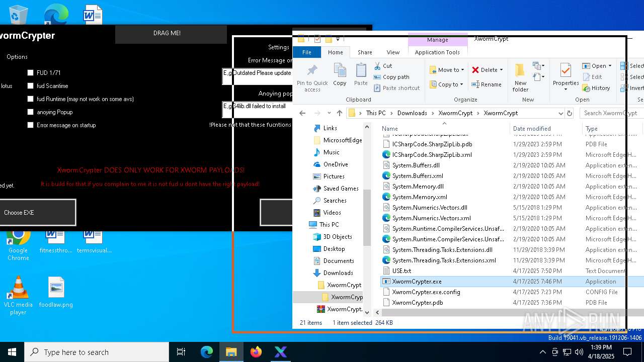This screenshot has width=644, height=362.
Task: Open Quick Access Toolbar customize dropdown
Action: (x=338, y=39)
